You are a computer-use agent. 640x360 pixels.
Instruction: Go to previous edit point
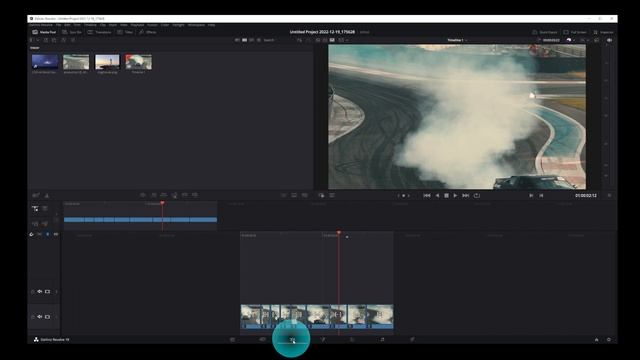tap(531, 196)
